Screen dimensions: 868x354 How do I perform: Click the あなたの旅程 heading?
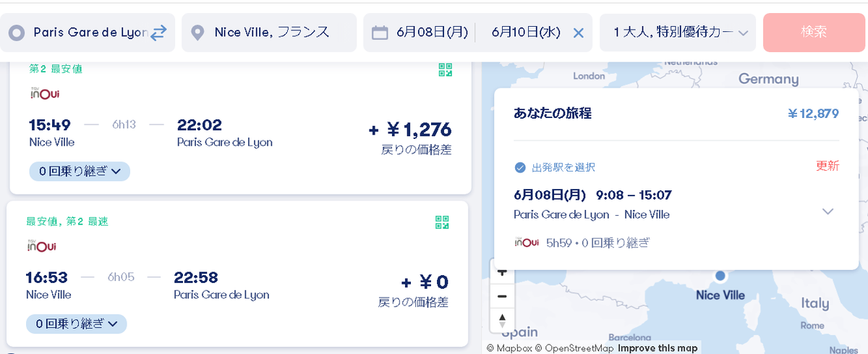click(553, 114)
